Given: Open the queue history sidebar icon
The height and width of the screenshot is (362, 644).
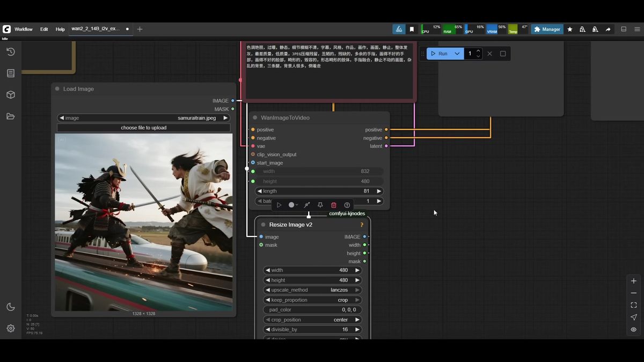Looking at the screenshot, I should click(10, 51).
